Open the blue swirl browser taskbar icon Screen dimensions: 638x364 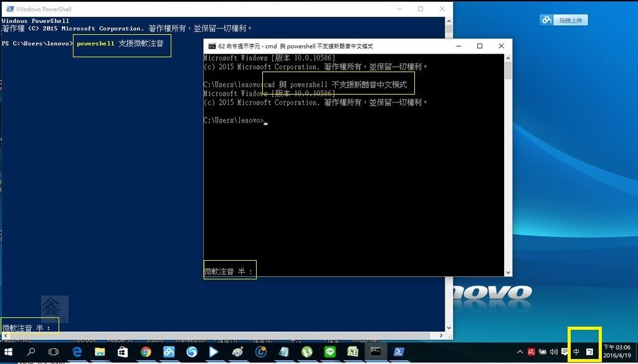[x=192, y=352]
